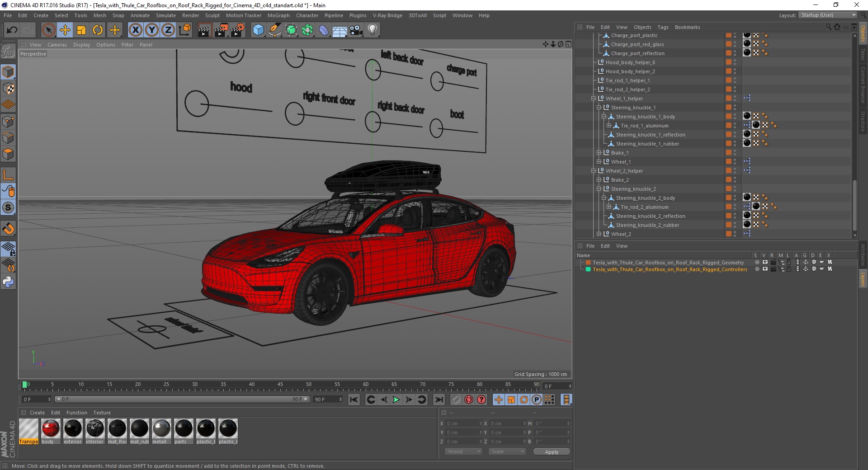Open the Deformer object icon

pyautogui.click(x=324, y=30)
